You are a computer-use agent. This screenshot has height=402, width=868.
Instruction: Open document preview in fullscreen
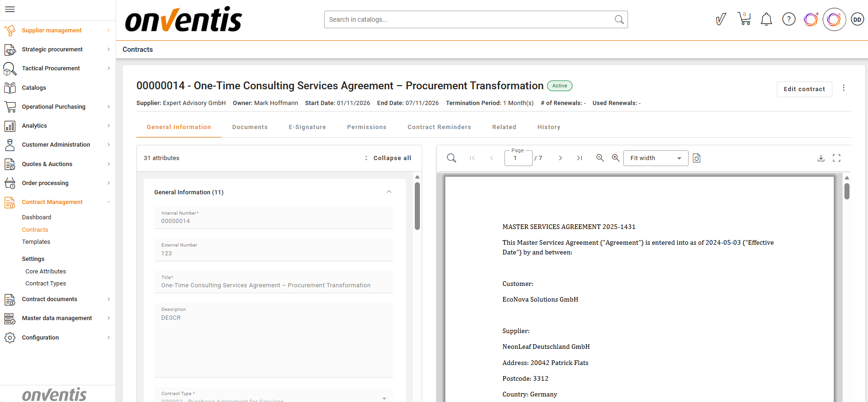tap(837, 158)
